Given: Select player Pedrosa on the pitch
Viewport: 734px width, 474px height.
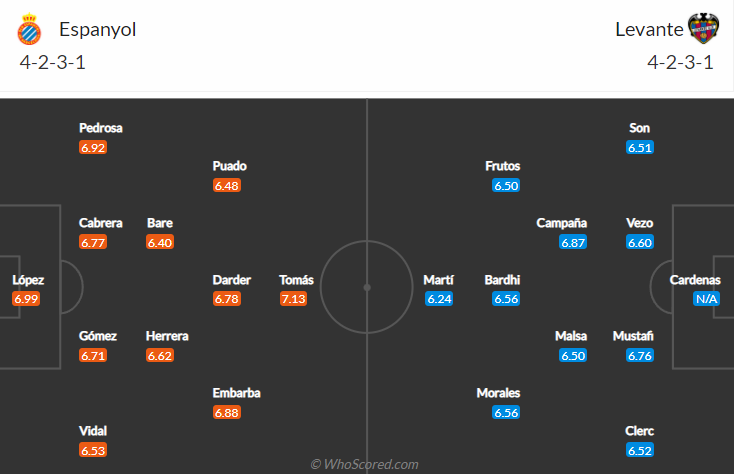Looking at the screenshot, I should [x=101, y=128].
